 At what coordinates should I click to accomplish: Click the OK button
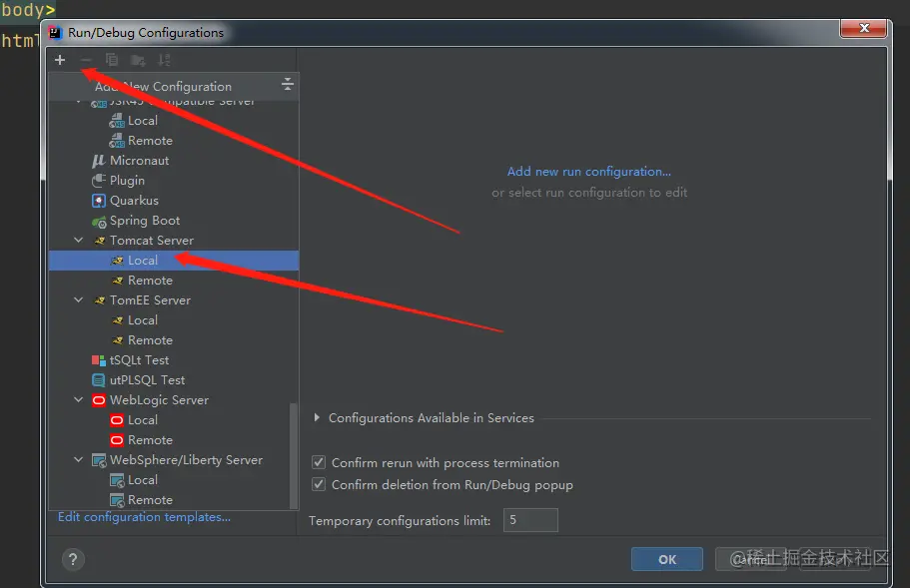click(667, 560)
